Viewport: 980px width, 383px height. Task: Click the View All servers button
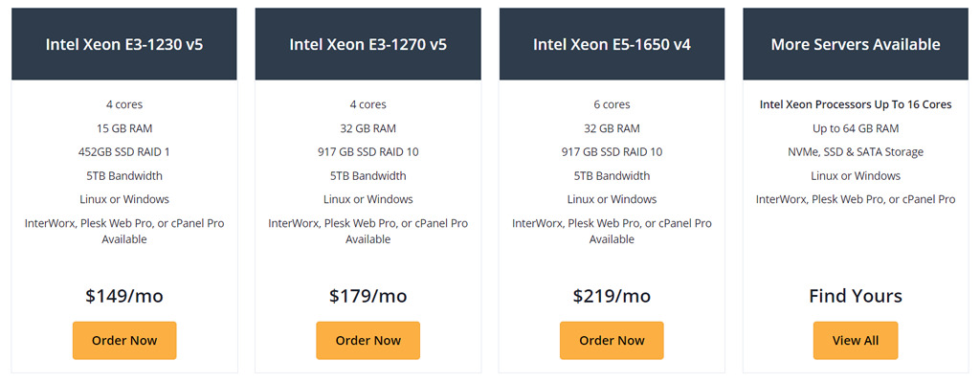click(856, 341)
